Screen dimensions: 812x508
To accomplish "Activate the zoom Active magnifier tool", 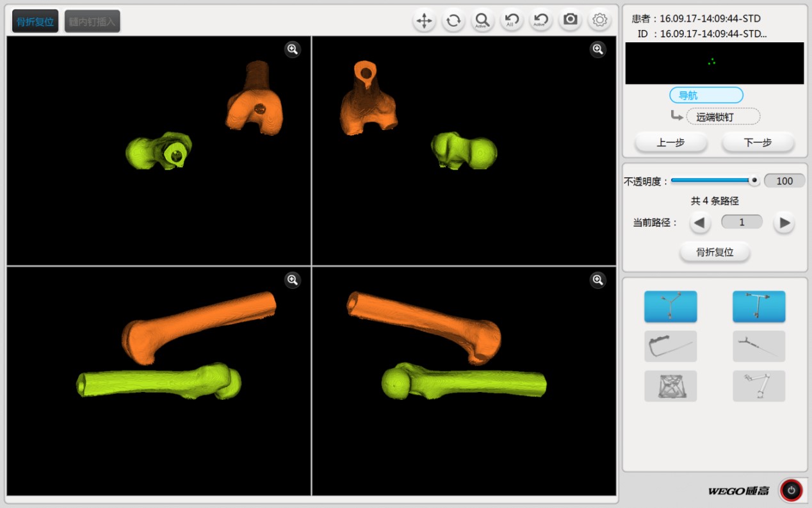I will point(482,20).
